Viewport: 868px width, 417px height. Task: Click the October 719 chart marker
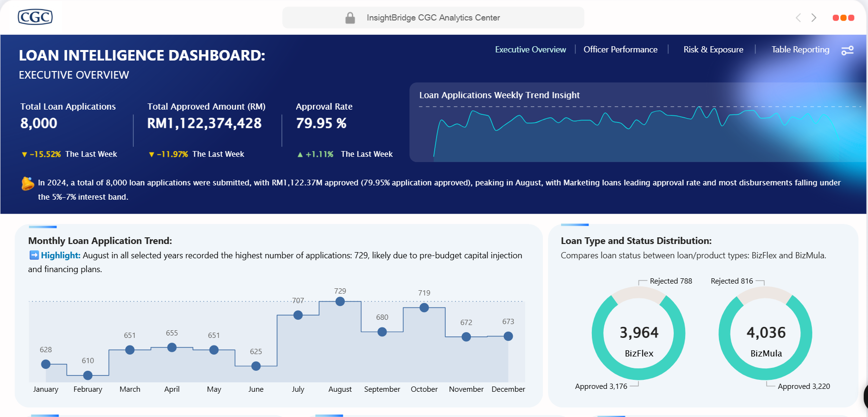click(x=424, y=308)
